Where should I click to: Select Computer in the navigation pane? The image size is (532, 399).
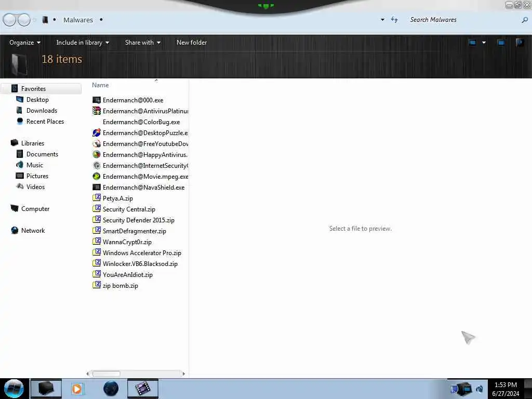(x=35, y=209)
